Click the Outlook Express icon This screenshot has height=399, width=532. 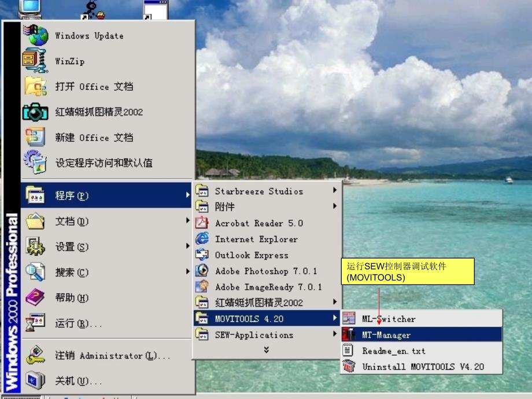[202, 254]
